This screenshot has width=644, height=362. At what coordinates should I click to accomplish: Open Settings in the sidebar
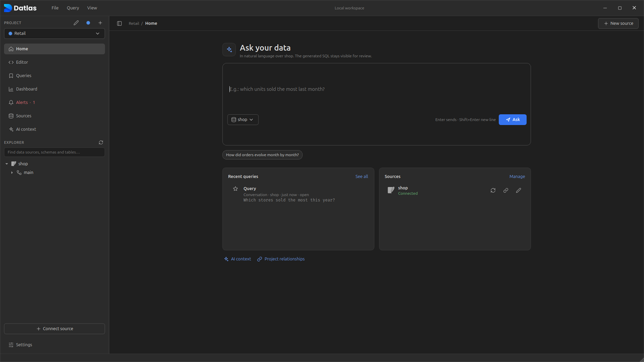(54, 345)
